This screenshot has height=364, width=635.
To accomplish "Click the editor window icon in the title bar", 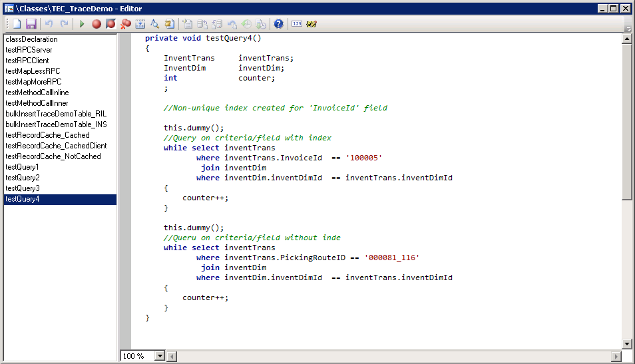I will (x=9, y=9).
